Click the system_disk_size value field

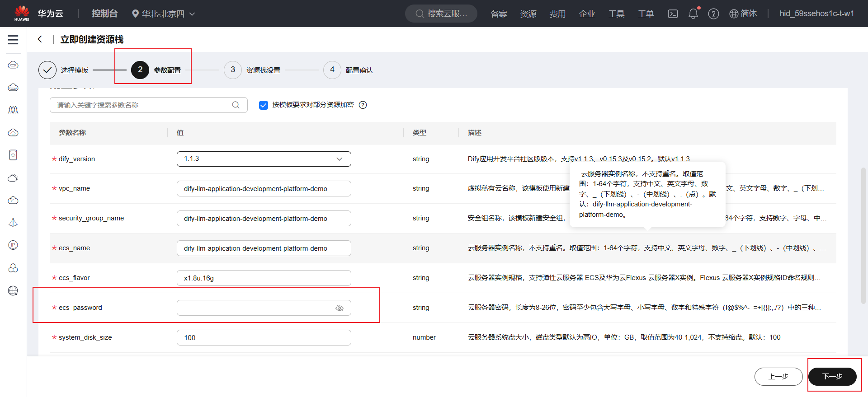pyautogui.click(x=264, y=338)
